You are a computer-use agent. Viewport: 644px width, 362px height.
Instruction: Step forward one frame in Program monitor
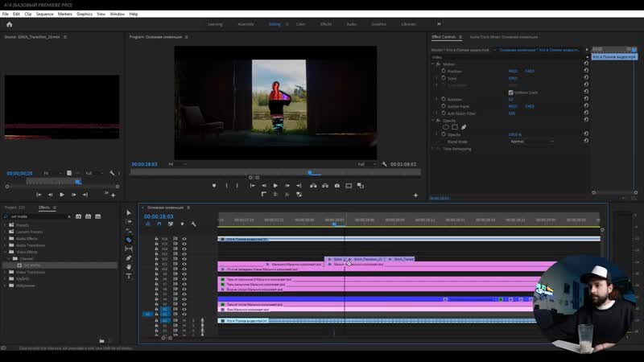pos(287,186)
